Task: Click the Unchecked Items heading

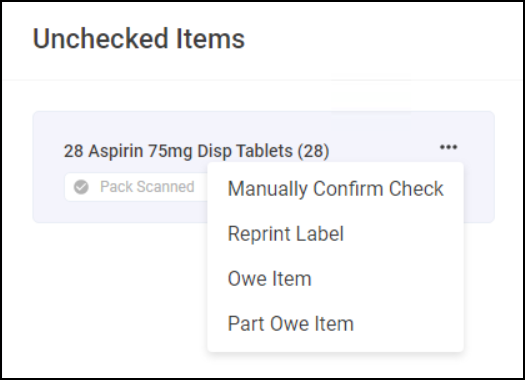Action: [x=139, y=39]
